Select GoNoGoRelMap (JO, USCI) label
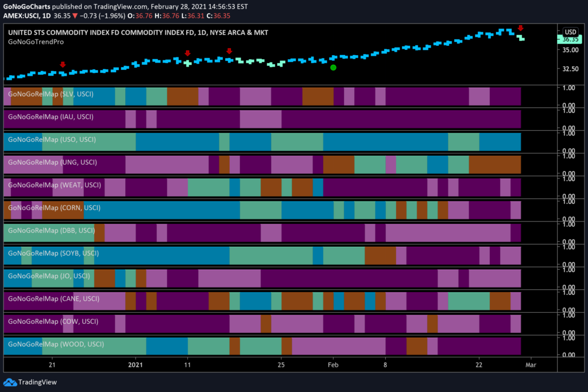 tap(49, 276)
